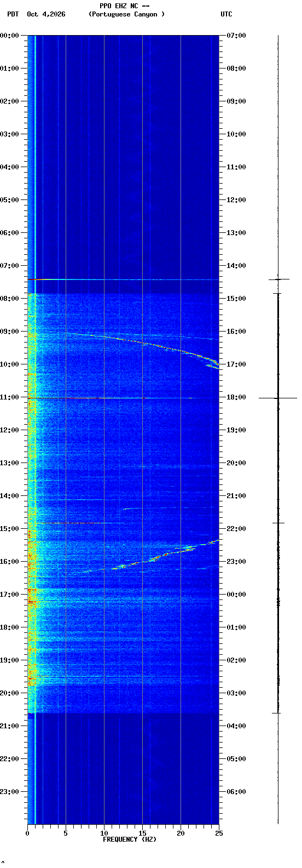Click the 'FREQUENCY (HZ)' axis label
Viewport: 302px width, 868px height.
(130, 840)
